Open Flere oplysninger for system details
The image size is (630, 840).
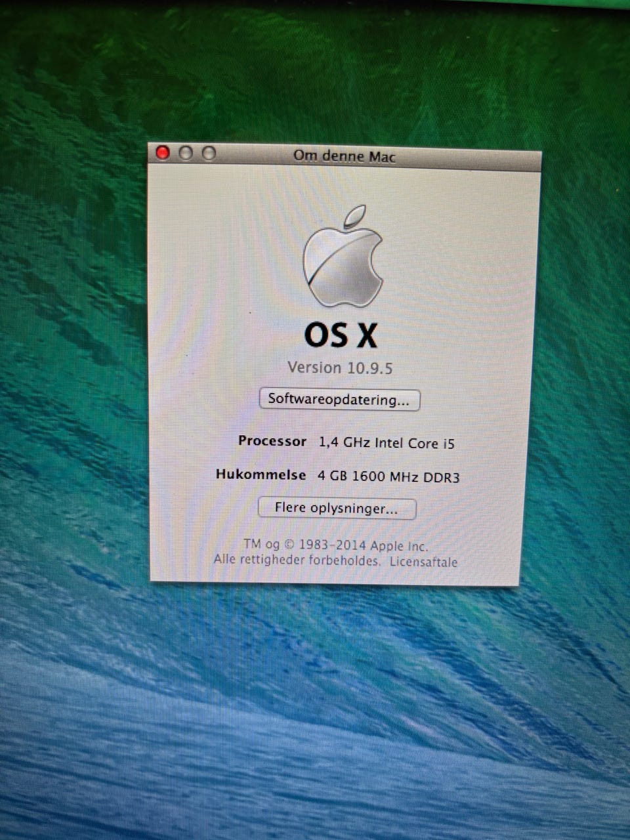tap(337, 509)
